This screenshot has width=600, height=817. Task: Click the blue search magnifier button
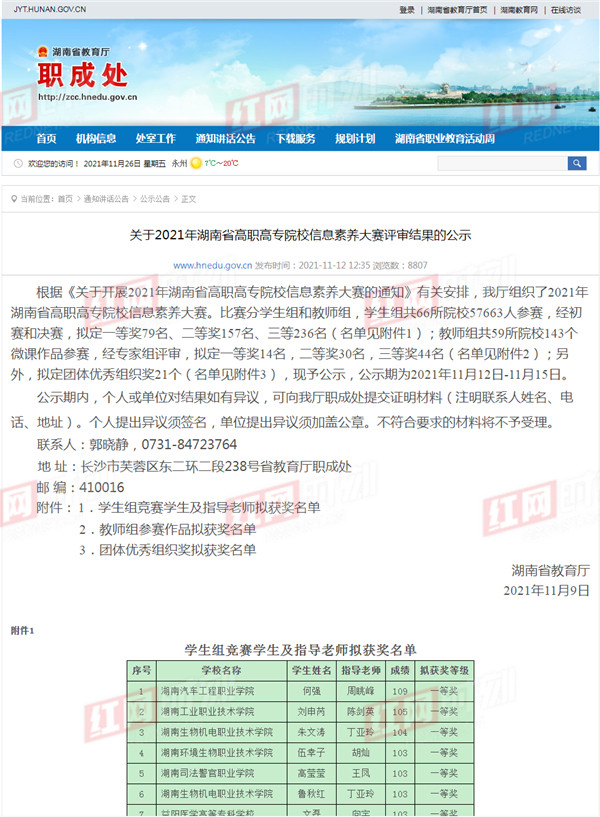577,164
